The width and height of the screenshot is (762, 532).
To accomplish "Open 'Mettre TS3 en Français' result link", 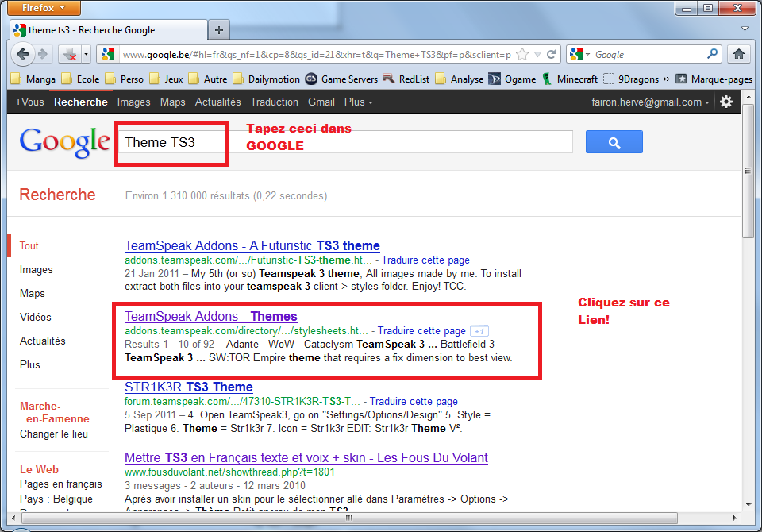I will (306, 457).
